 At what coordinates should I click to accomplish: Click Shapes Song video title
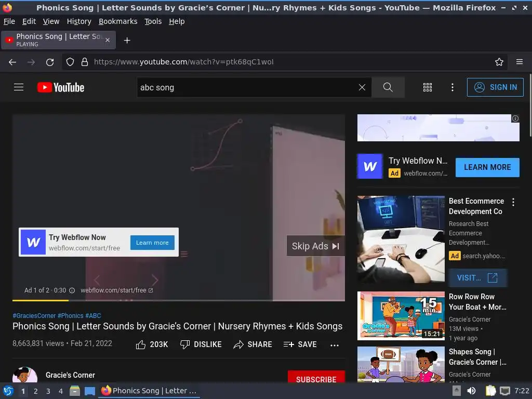click(477, 357)
